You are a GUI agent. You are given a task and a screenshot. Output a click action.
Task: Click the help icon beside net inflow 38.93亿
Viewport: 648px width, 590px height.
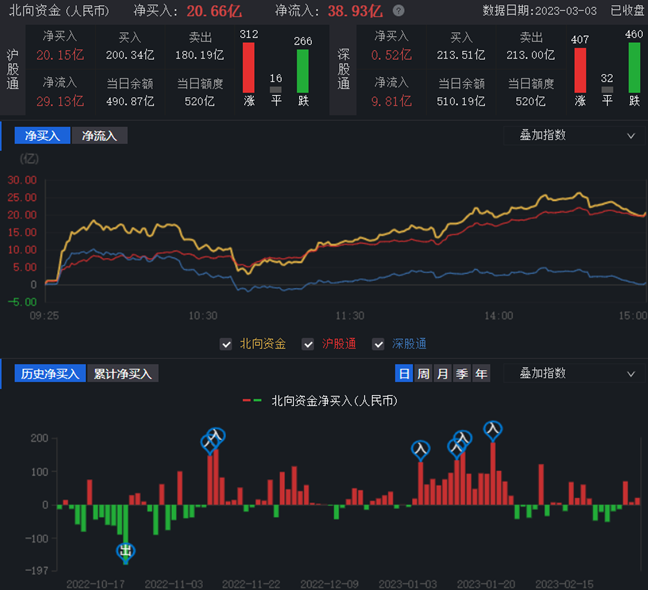click(399, 11)
